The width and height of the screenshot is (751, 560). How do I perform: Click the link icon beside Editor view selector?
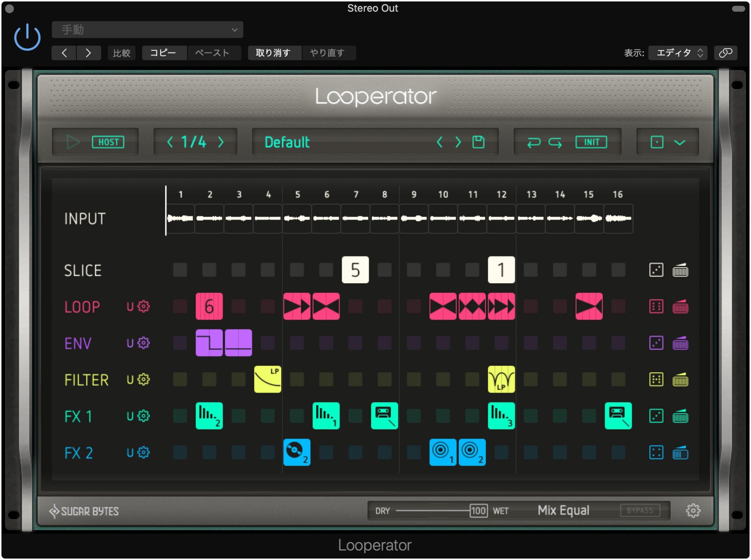point(725,53)
